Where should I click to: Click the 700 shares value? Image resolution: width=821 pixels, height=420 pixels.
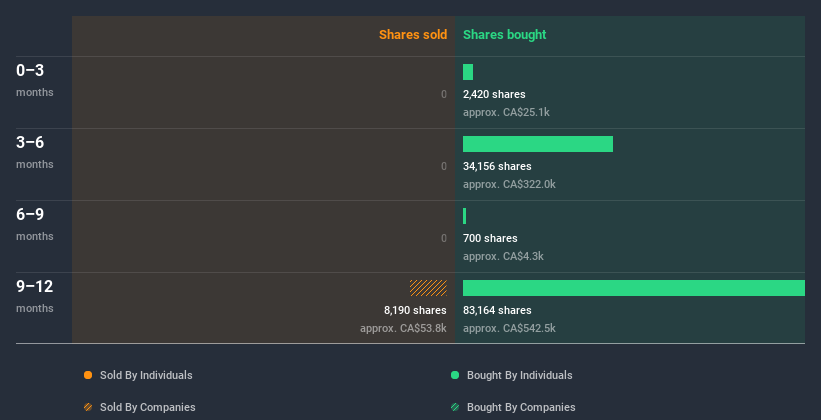(490, 238)
